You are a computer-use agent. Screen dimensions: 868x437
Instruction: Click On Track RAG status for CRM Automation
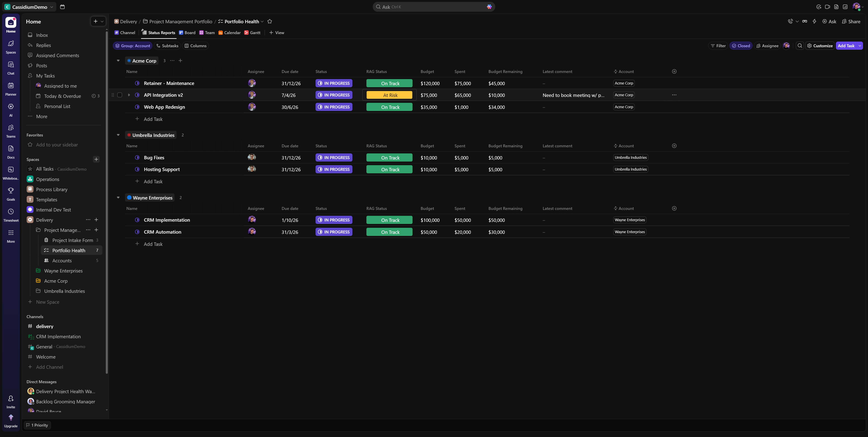pyautogui.click(x=389, y=232)
